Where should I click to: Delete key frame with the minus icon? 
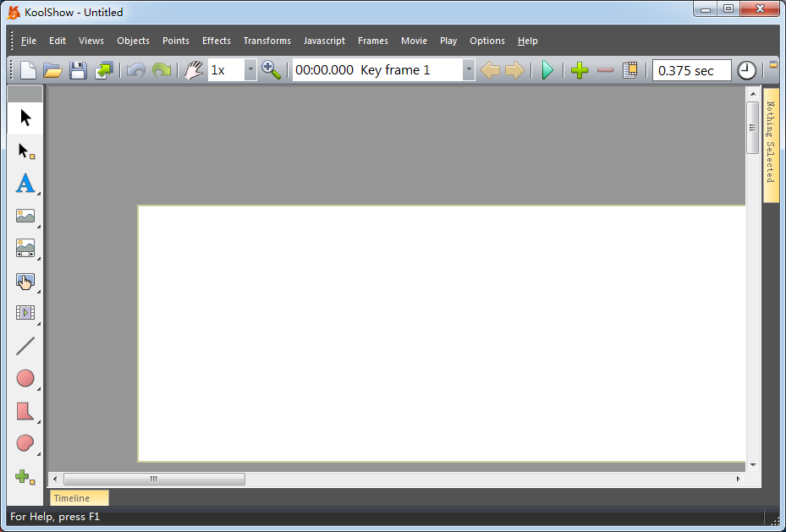606,70
